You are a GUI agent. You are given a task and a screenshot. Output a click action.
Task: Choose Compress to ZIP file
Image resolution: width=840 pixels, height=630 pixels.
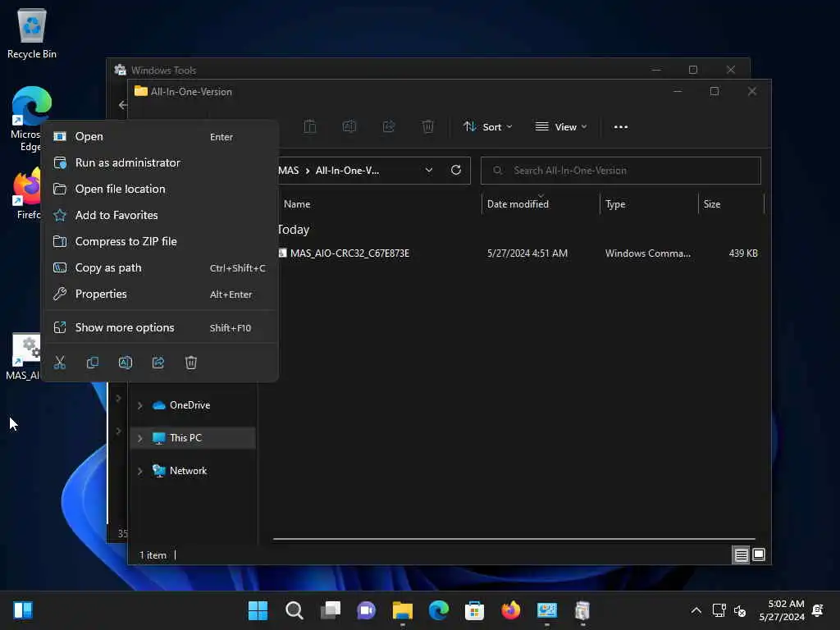pyautogui.click(x=160, y=242)
